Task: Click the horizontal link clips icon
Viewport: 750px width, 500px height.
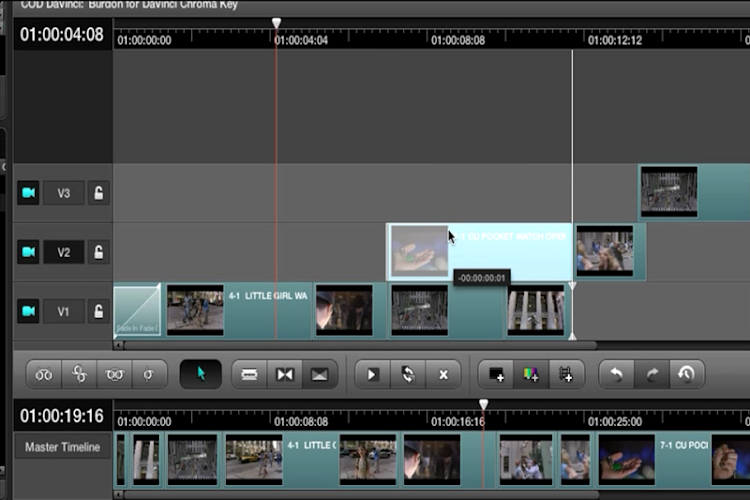Action: pyautogui.click(x=44, y=374)
